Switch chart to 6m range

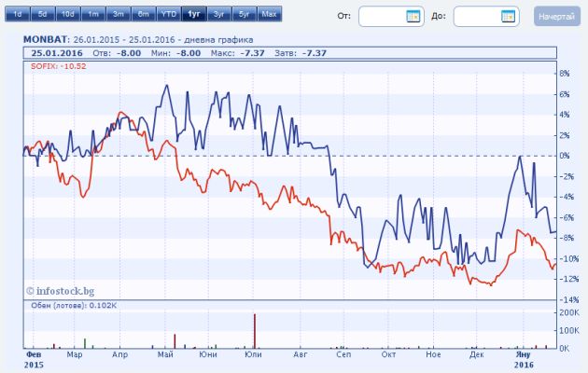click(143, 14)
